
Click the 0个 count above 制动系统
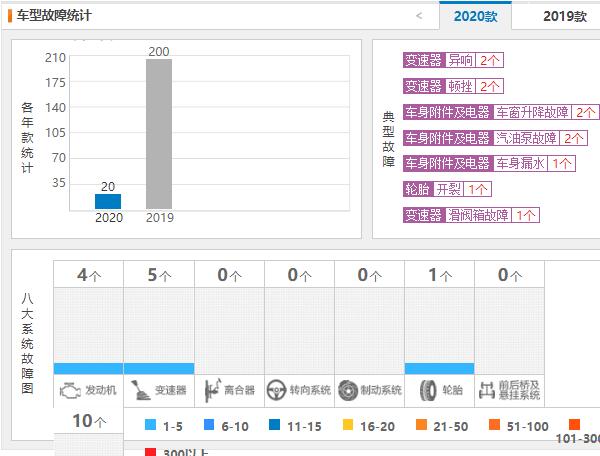point(370,275)
